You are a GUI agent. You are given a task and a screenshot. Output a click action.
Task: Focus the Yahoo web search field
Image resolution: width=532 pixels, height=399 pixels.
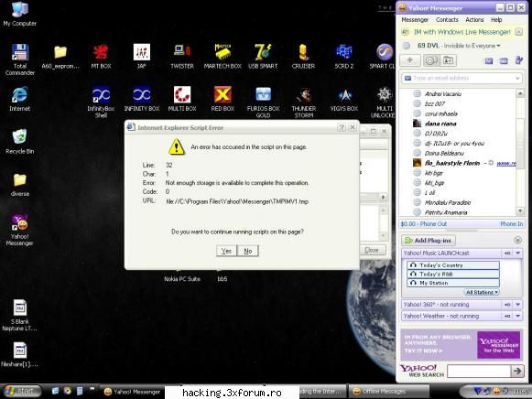tap(479, 371)
